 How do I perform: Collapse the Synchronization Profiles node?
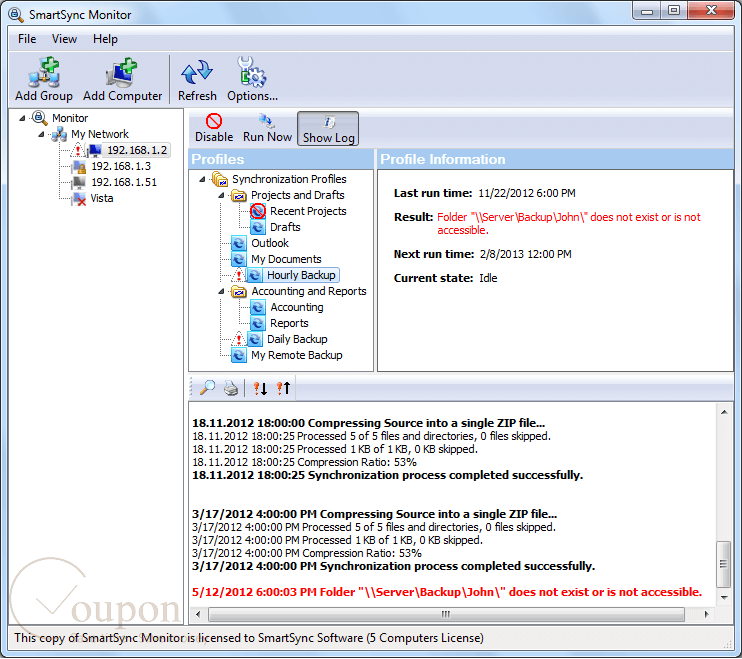203,179
